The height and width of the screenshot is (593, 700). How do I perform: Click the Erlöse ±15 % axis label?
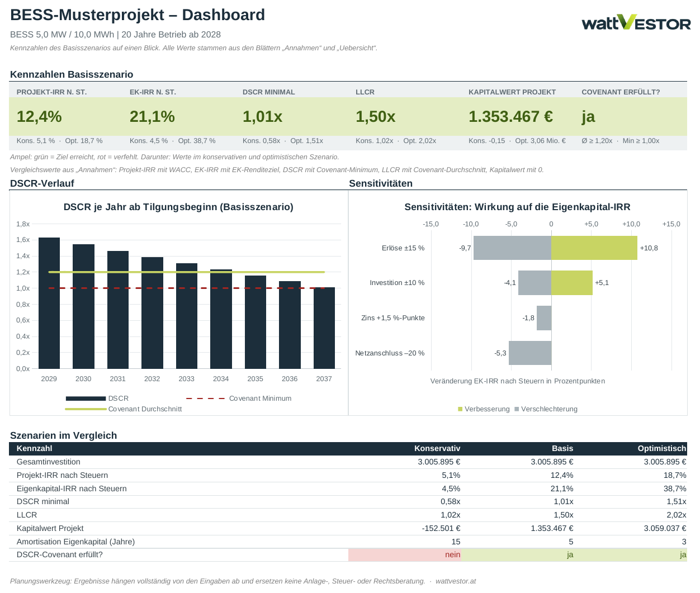[x=403, y=248]
